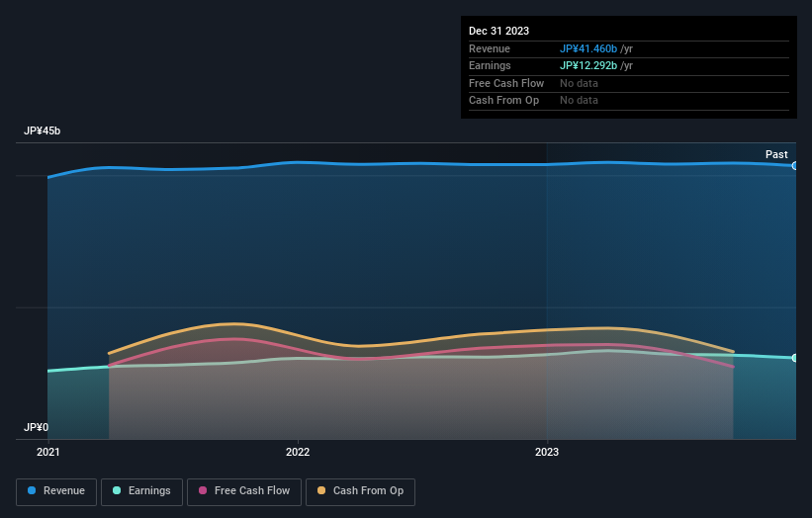Click the Revenue row label in the tooltip
The image size is (812, 518).
click(490, 48)
